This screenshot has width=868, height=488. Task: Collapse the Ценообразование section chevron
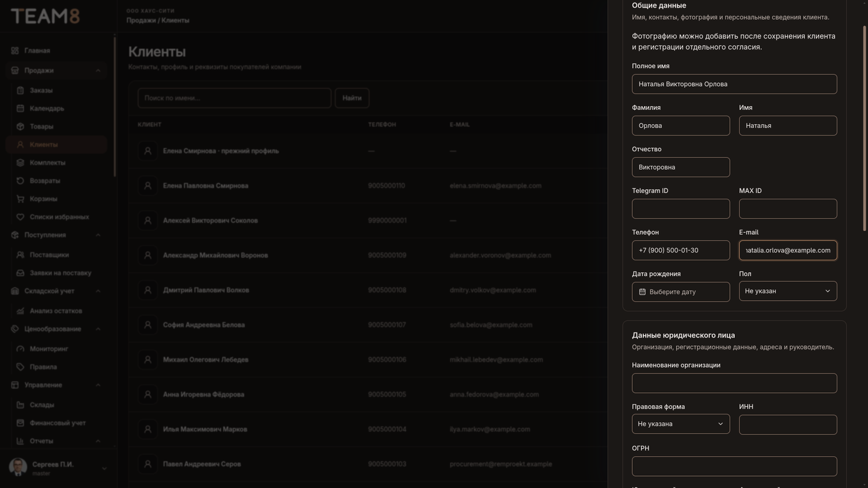tap(98, 329)
